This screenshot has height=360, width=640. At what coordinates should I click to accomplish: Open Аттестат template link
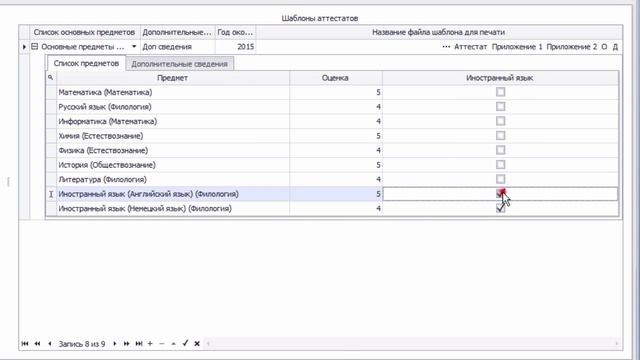(471, 47)
